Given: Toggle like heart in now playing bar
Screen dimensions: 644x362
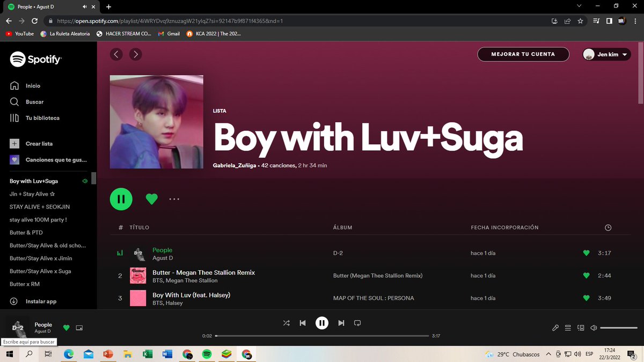Looking at the screenshot, I should [67, 328].
